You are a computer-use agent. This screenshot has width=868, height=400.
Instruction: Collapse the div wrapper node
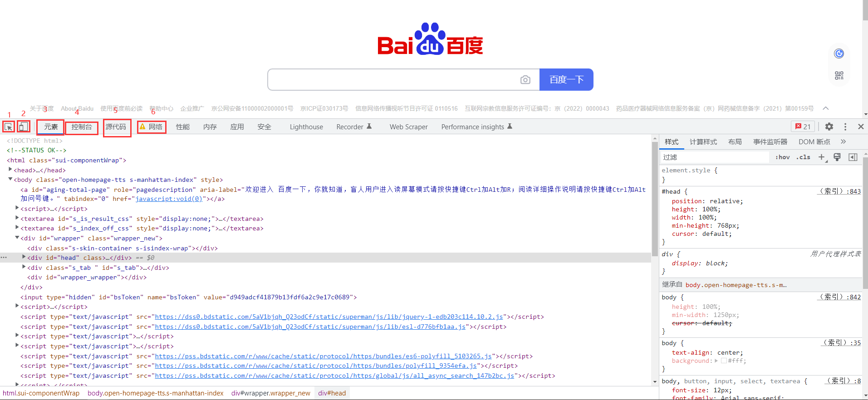pos(17,238)
